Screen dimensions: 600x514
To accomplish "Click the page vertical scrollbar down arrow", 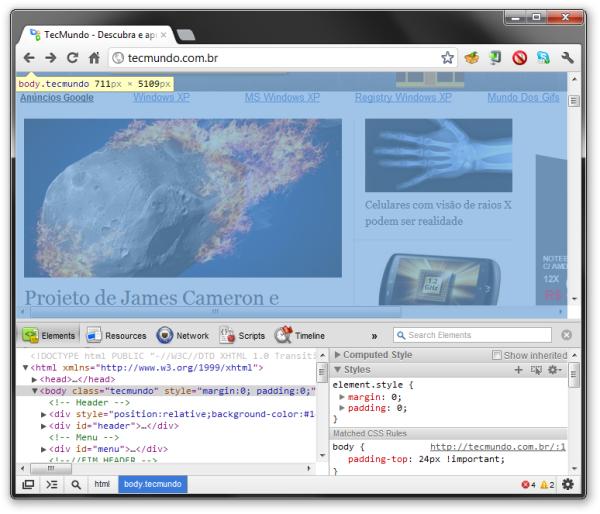I will coord(574,299).
